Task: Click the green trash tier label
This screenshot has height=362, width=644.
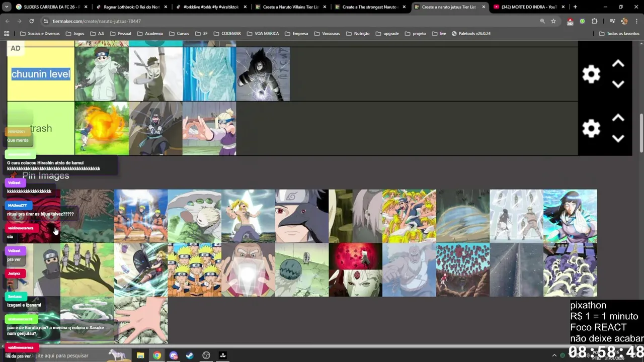Action: [41, 128]
